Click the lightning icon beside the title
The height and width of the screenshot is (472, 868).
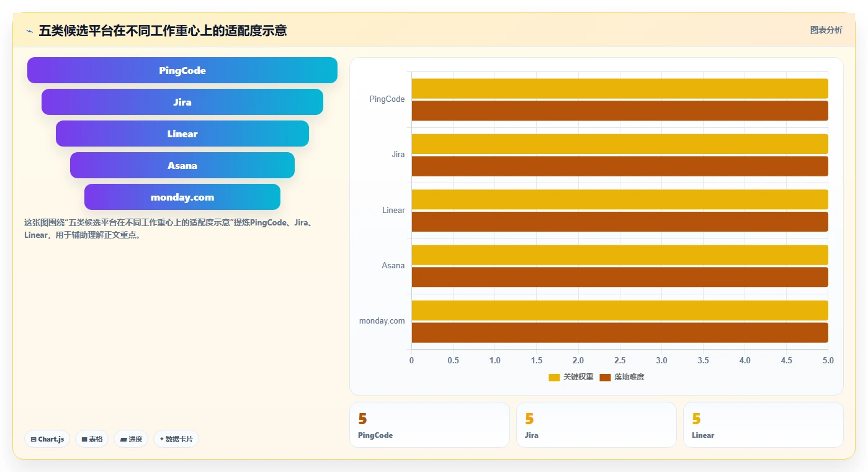[29, 31]
